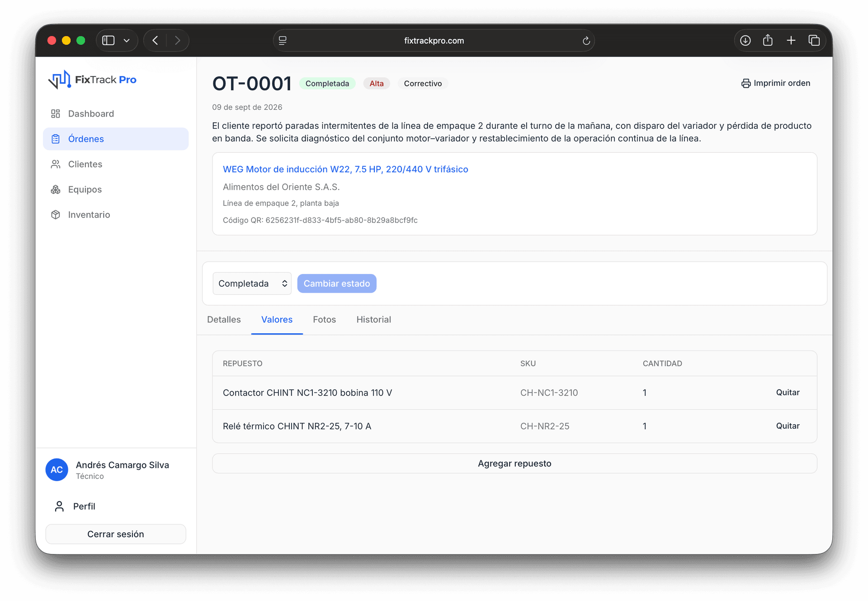The width and height of the screenshot is (868, 601).
Task: Click the Alta priority badge
Action: (377, 84)
